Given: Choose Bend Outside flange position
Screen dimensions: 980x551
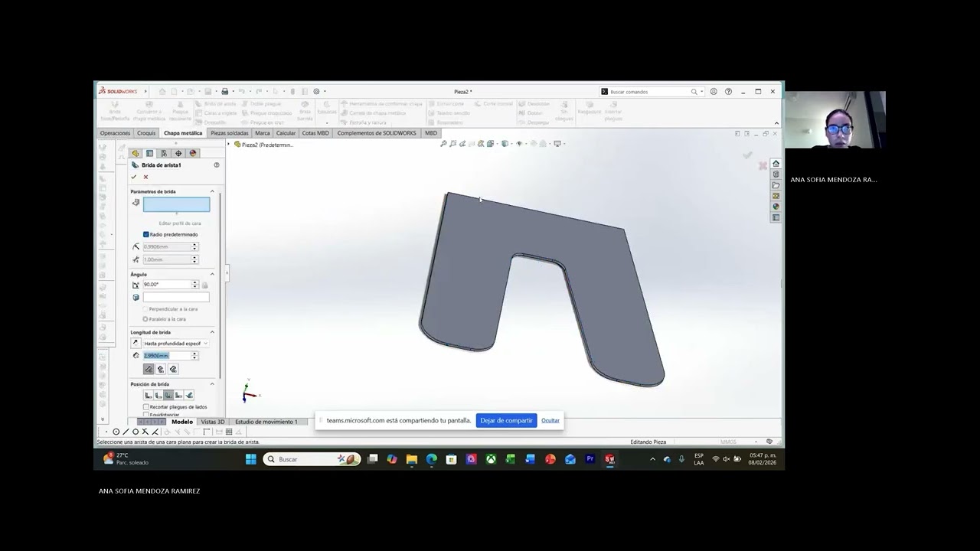Looking at the screenshot, I should coord(168,395).
